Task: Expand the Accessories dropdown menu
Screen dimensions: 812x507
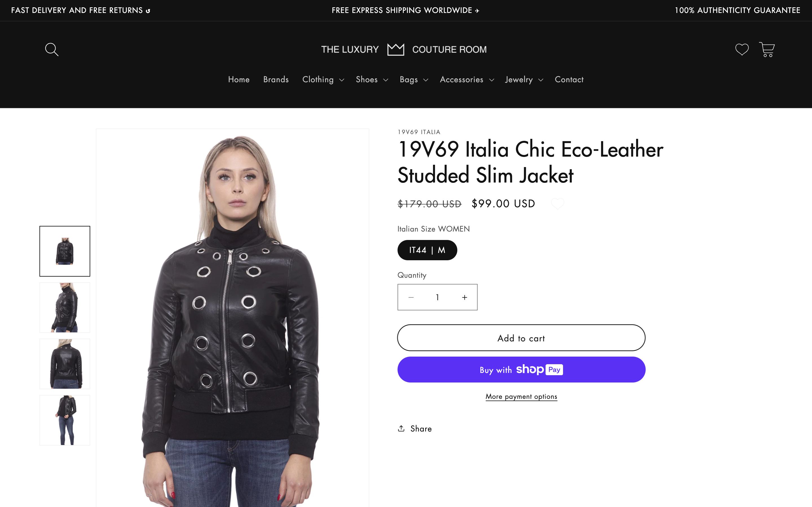Action: (x=467, y=79)
